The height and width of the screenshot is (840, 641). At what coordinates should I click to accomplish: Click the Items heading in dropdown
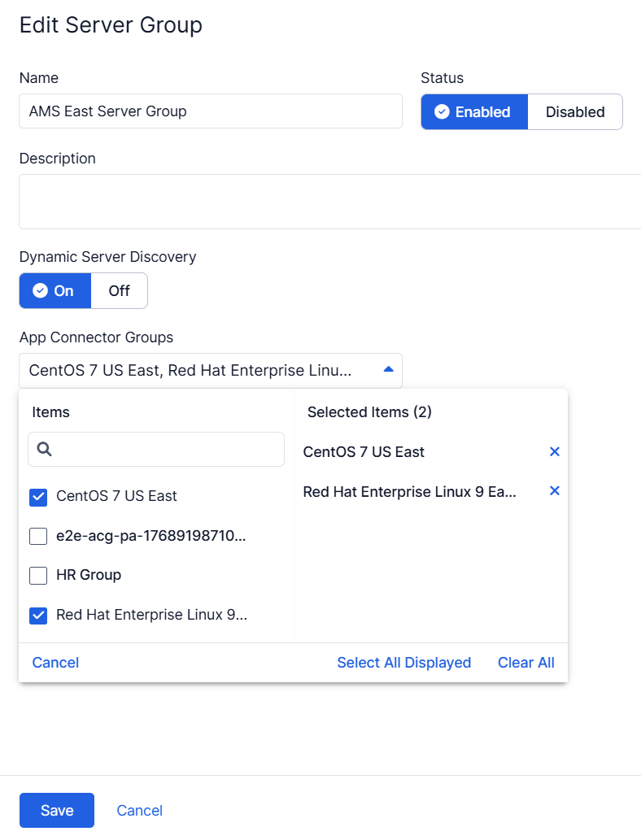51,412
